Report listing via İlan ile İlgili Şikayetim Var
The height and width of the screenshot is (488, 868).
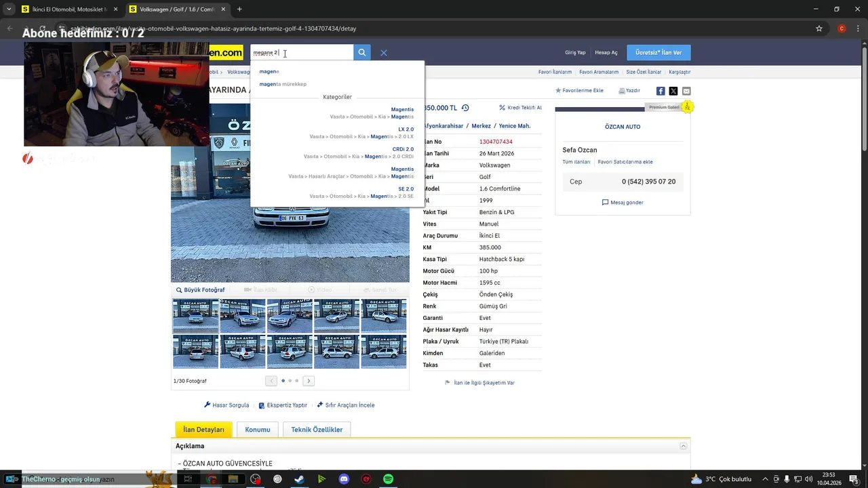click(x=480, y=383)
